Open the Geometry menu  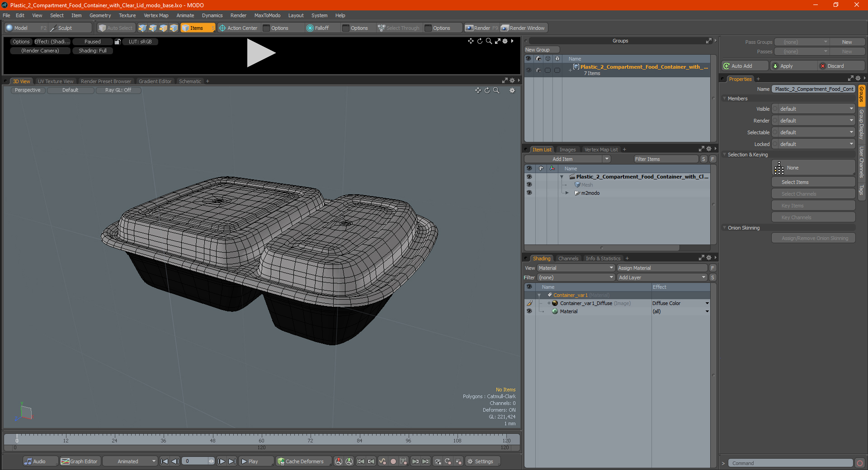(100, 15)
